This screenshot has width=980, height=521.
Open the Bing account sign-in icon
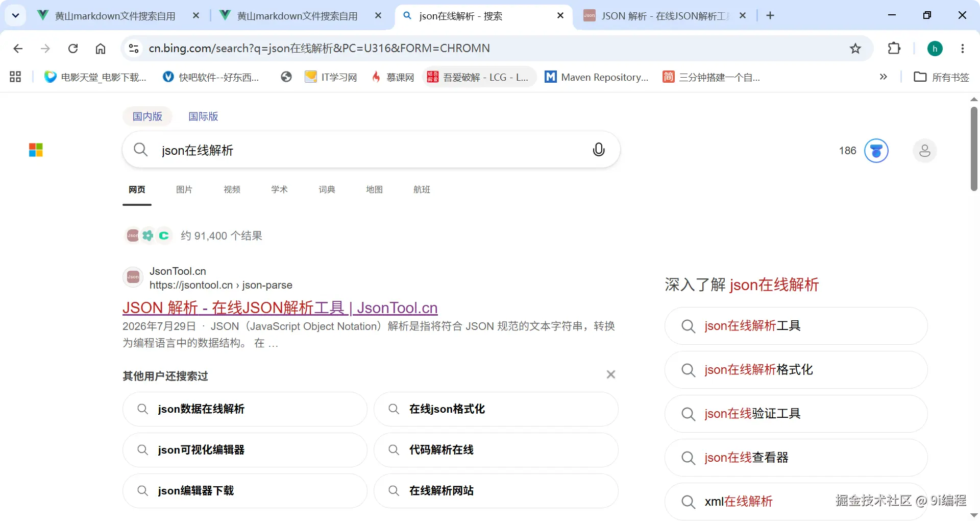coord(925,151)
